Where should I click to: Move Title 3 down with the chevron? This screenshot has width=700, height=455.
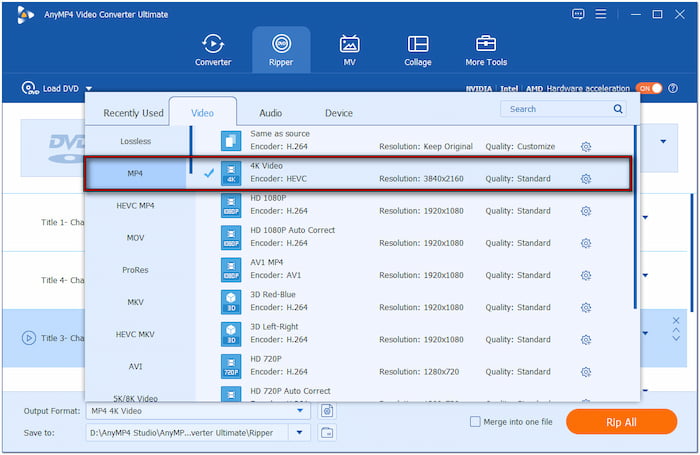676,338
